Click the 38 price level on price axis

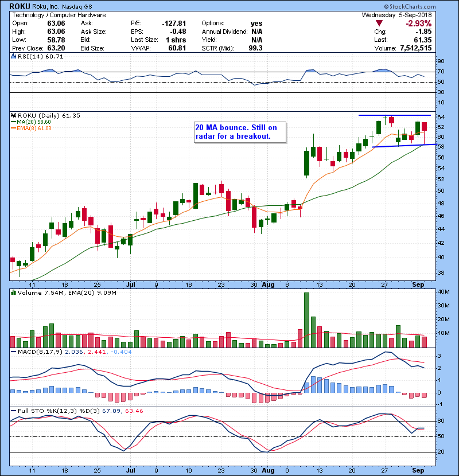[441, 272]
